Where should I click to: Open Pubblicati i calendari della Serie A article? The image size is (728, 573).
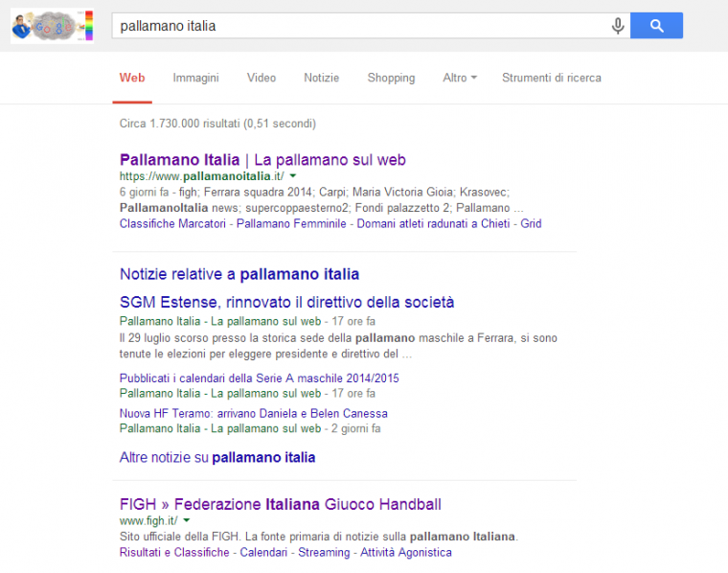click(x=259, y=378)
